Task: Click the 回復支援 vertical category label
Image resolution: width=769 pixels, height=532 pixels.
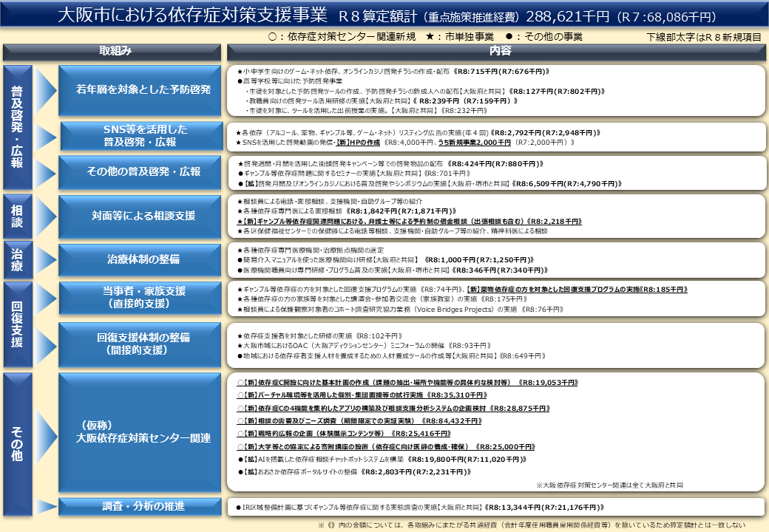Action: tap(16, 323)
